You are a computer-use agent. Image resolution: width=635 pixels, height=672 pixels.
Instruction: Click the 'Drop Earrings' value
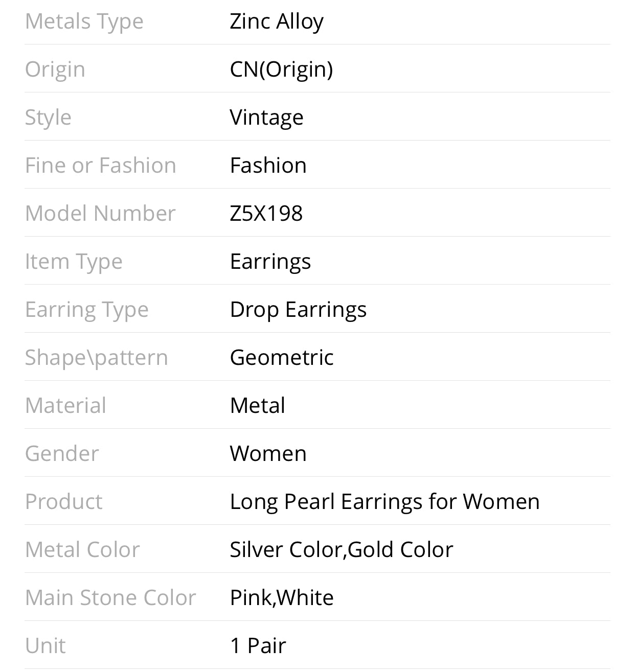tap(299, 310)
